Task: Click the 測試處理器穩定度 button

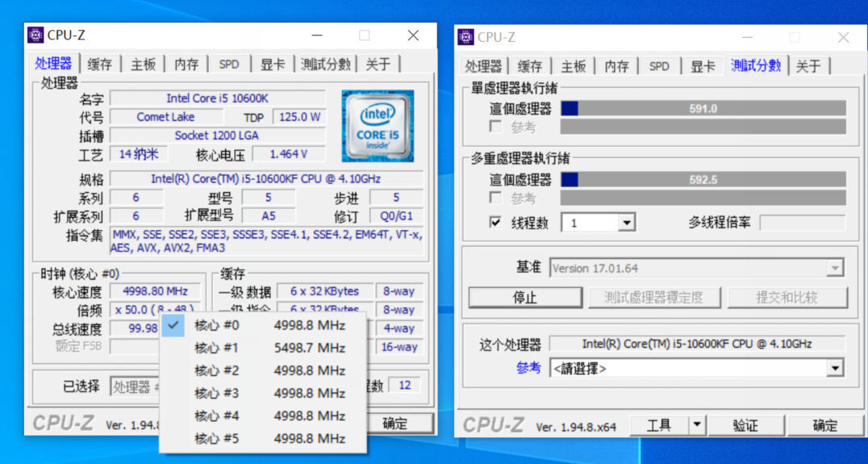Action: click(654, 298)
